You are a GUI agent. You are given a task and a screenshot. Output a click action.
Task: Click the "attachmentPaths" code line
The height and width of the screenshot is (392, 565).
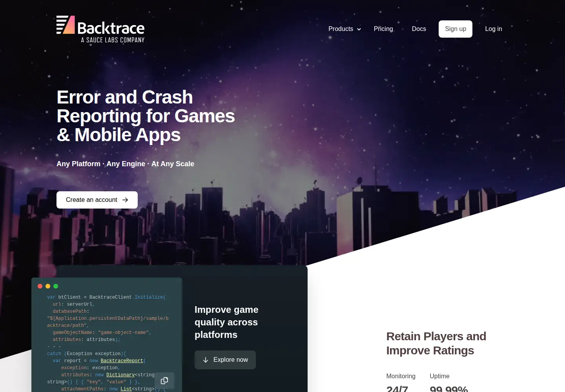pos(113,389)
